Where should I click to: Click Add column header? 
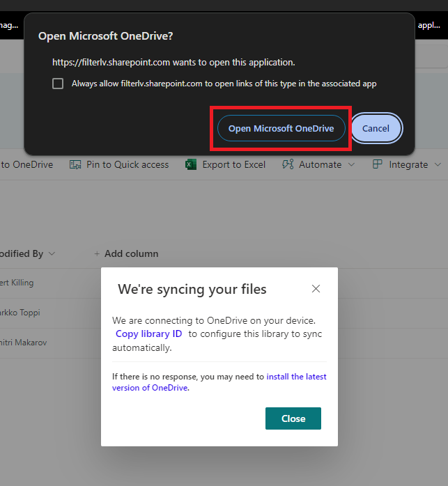point(131,254)
